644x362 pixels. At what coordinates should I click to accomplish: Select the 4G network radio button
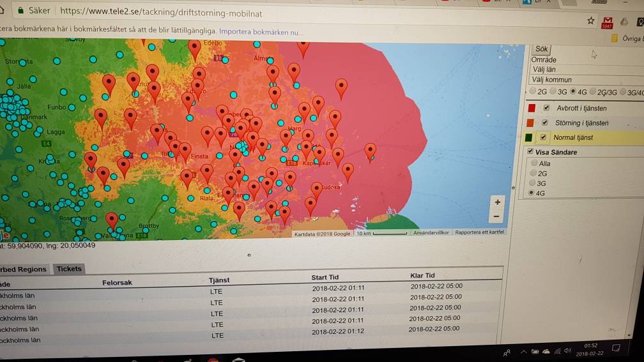[x=573, y=91]
